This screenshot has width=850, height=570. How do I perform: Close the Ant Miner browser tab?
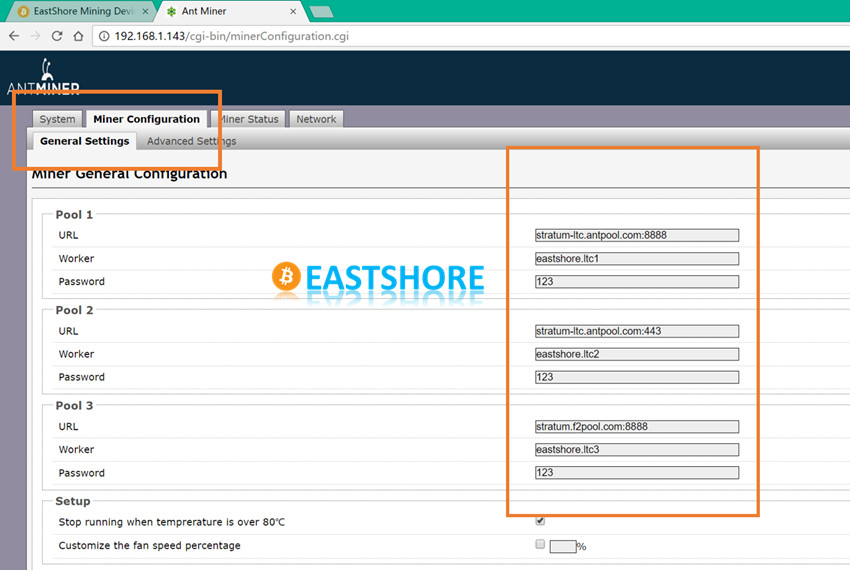[x=294, y=11]
